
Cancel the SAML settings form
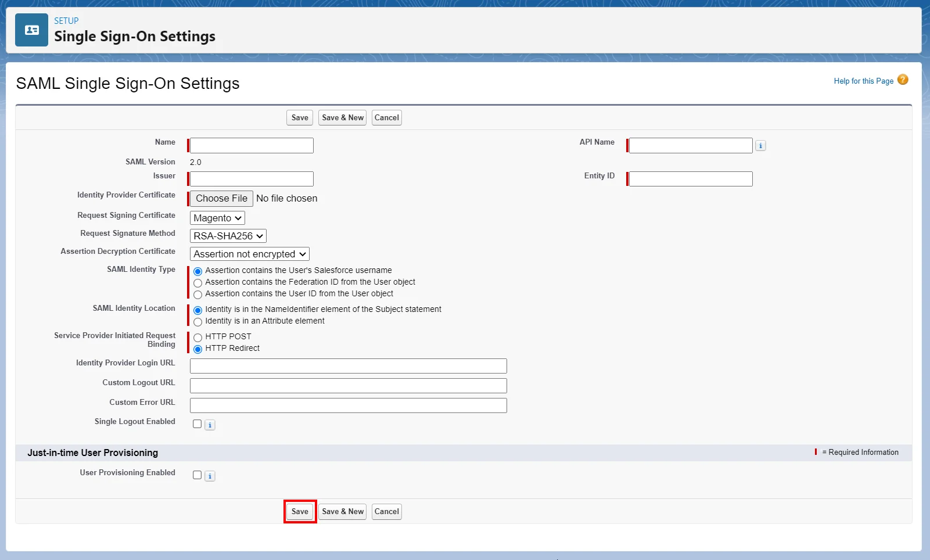pyautogui.click(x=386, y=512)
